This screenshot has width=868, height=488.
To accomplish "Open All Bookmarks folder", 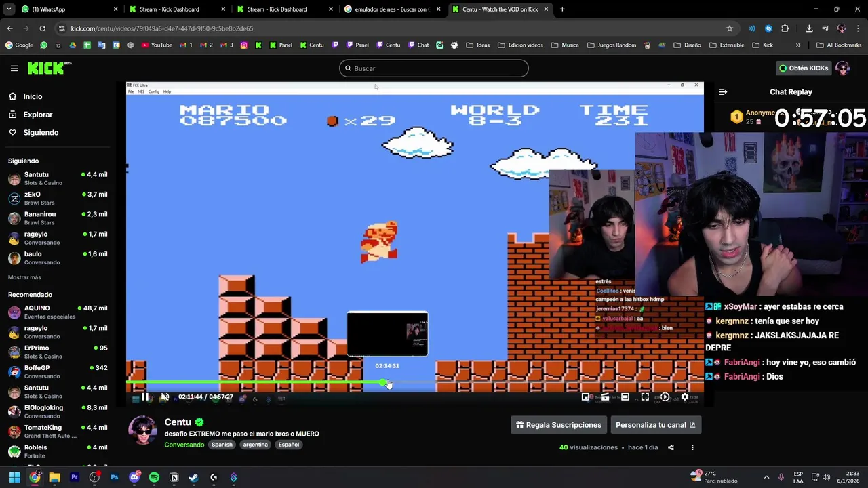I will [839, 45].
